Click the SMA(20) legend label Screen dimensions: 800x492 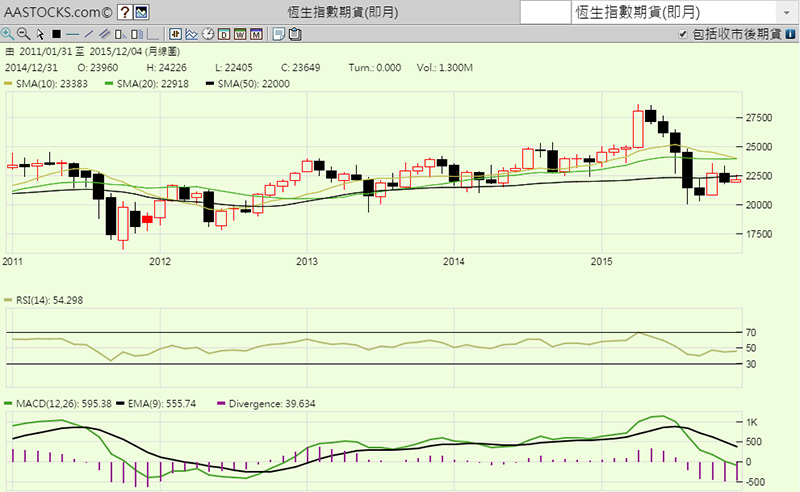(143, 85)
